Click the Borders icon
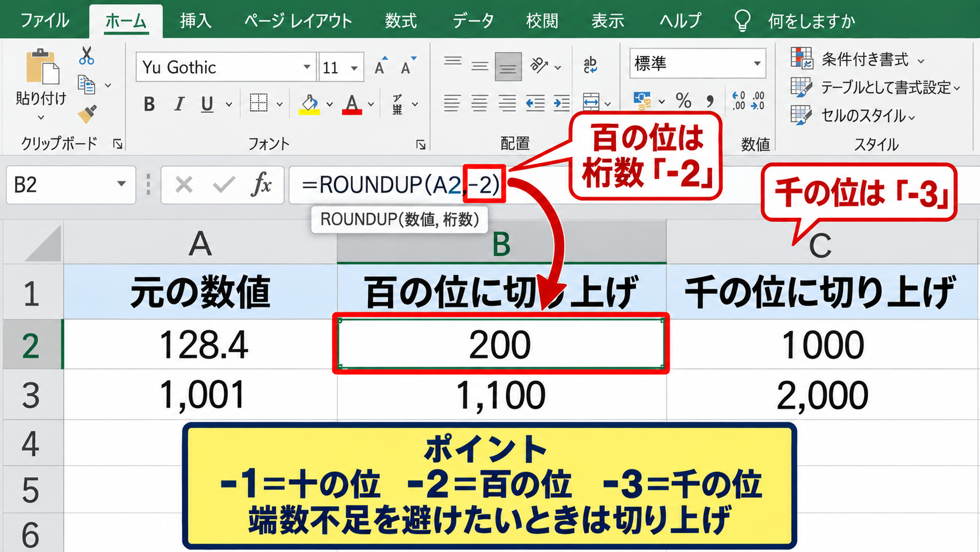980x552 pixels. (258, 103)
